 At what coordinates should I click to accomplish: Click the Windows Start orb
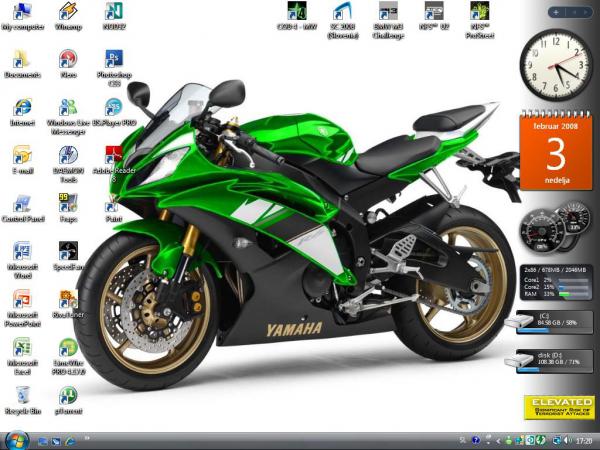(17, 440)
